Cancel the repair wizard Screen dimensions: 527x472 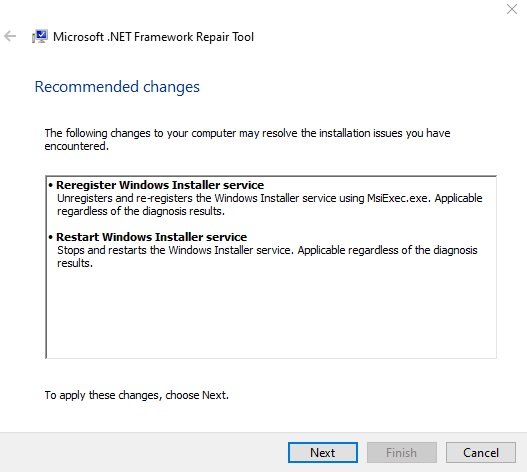(x=481, y=453)
